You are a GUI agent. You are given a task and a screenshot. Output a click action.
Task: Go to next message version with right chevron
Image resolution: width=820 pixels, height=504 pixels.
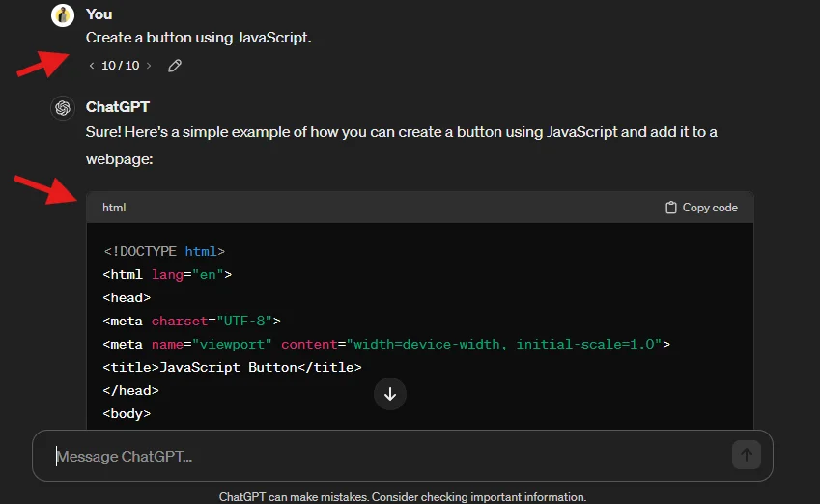149,66
